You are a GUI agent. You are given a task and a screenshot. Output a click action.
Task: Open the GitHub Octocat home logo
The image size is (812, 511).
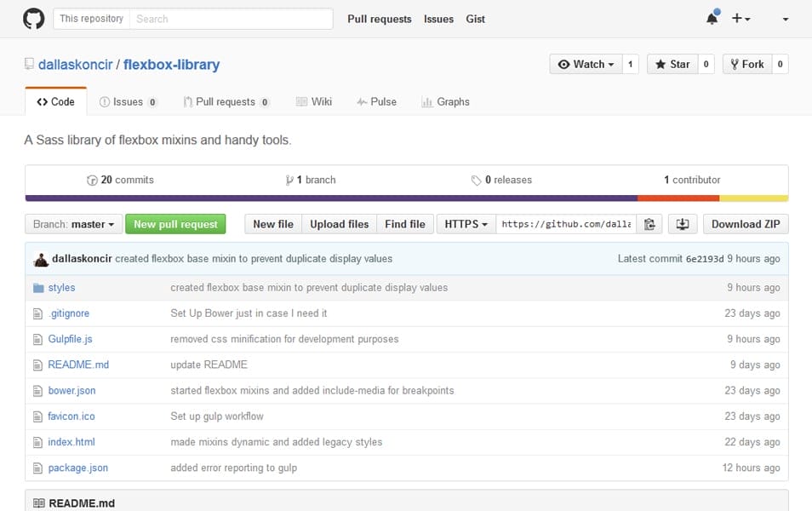pos(34,19)
